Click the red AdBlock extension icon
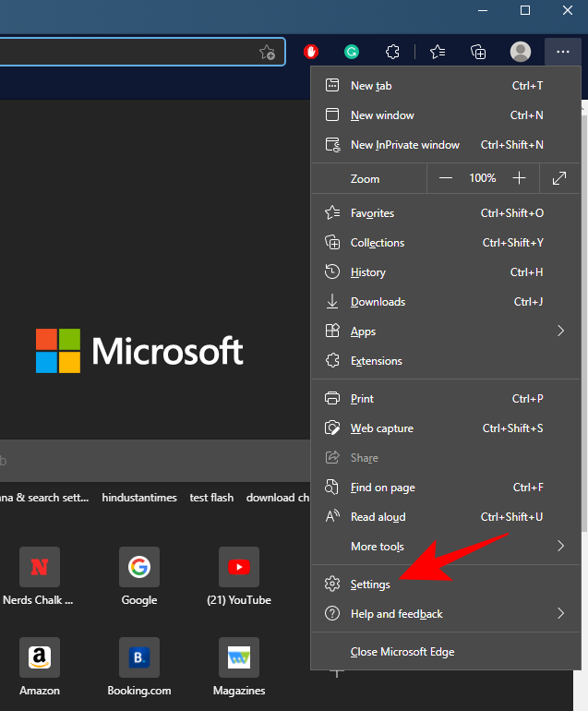Image resolution: width=588 pixels, height=711 pixels. point(311,52)
